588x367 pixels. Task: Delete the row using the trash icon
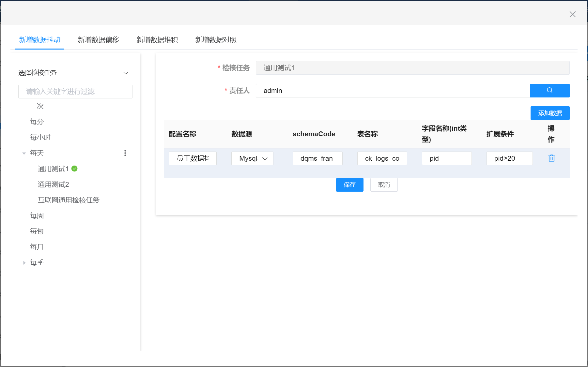pos(551,158)
